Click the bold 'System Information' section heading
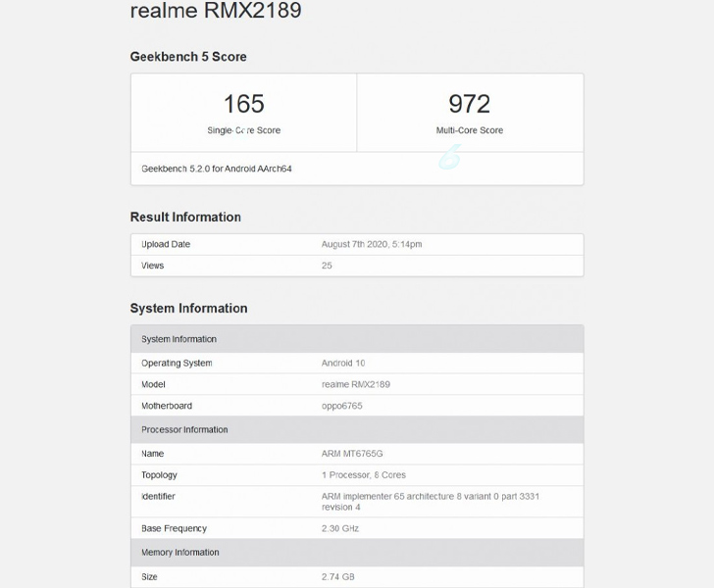 [x=188, y=308]
